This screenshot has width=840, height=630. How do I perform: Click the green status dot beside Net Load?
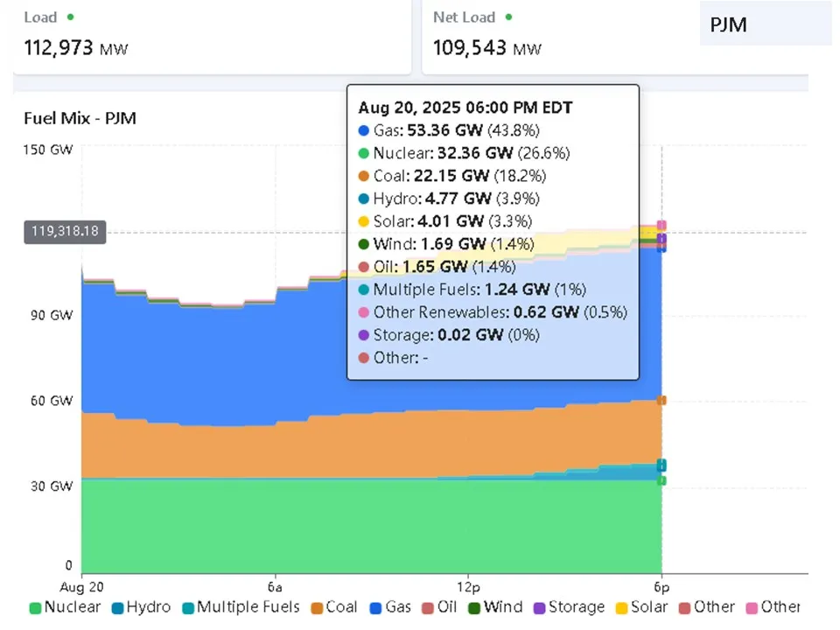tap(509, 17)
